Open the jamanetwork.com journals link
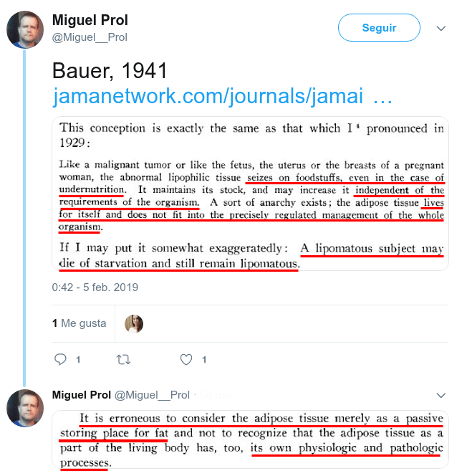 [x=222, y=96]
